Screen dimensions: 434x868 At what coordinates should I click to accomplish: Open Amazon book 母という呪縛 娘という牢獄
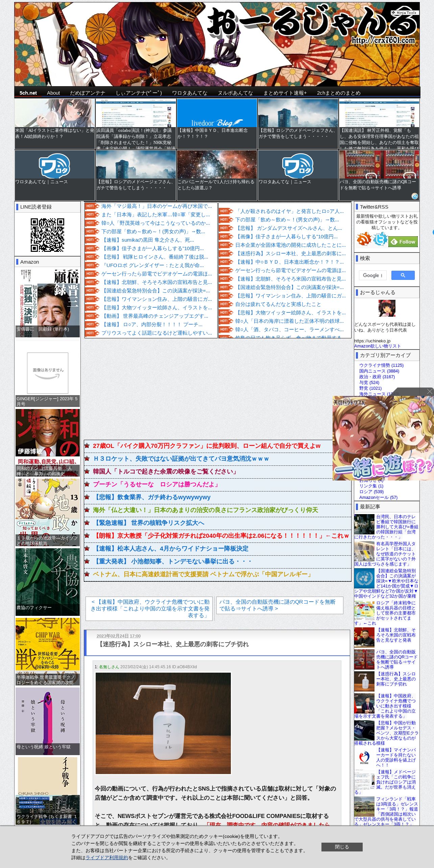point(48,721)
